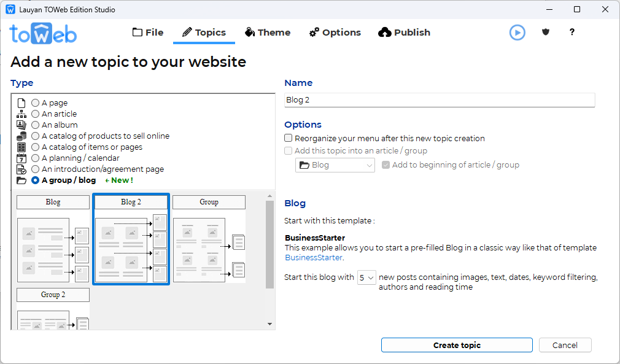Click template list scroll up arrow

269,196
